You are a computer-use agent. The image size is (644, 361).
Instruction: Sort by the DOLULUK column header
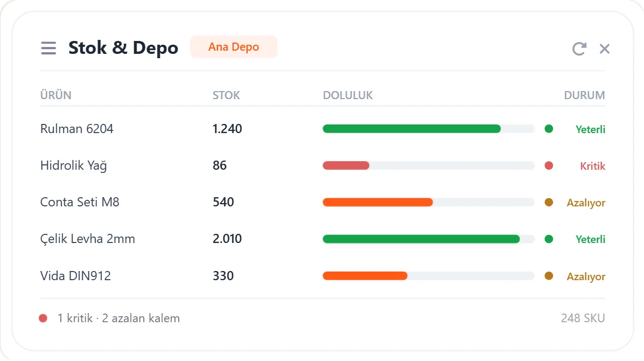click(x=348, y=95)
